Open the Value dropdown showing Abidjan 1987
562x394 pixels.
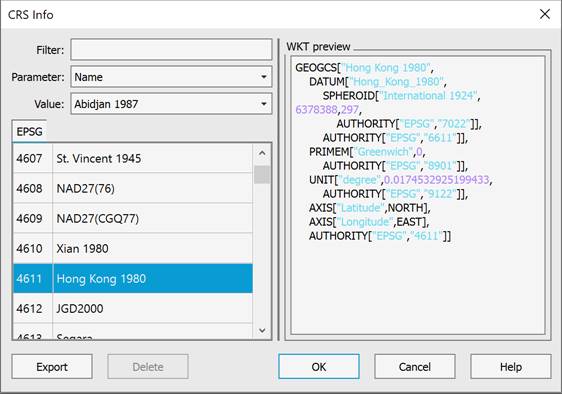171,104
